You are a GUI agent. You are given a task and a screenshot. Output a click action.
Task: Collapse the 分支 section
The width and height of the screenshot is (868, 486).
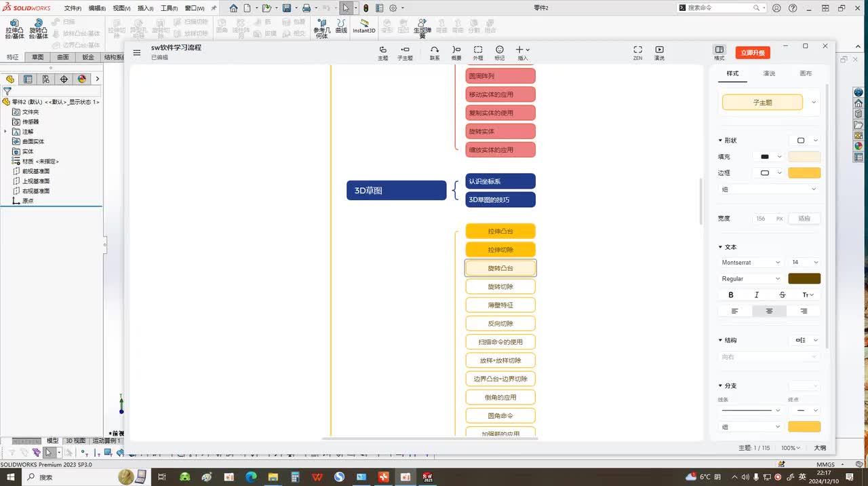[x=720, y=386]
